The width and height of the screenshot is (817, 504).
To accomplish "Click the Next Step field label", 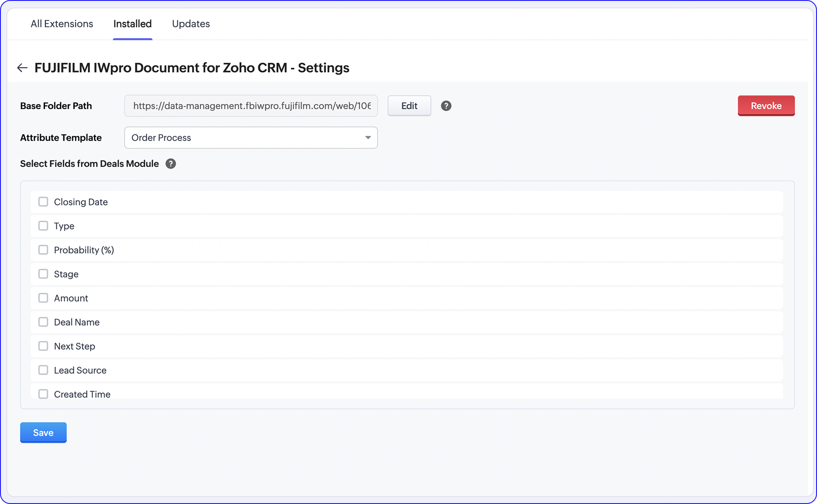I will 74,346.
